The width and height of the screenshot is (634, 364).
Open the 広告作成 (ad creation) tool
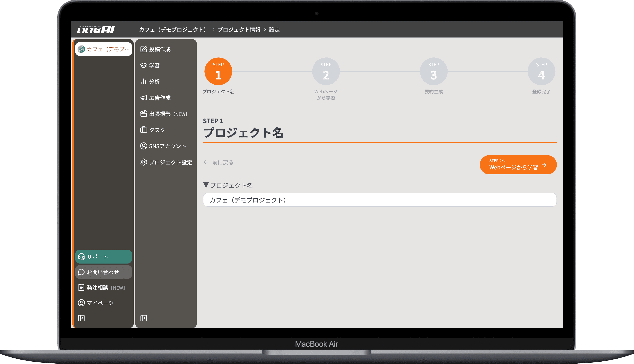point(160,98)
